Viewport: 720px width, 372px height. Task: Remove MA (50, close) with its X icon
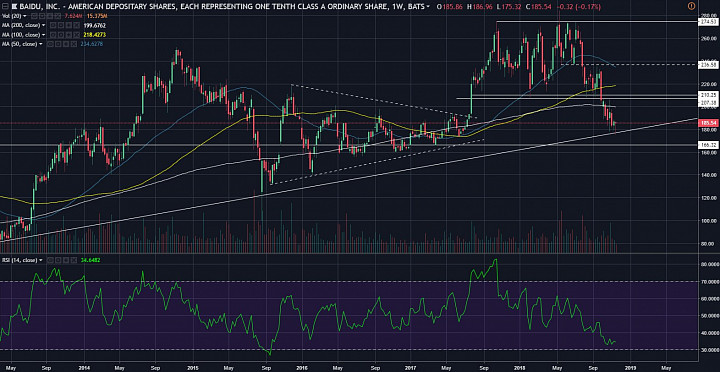[x=73, y=44]
